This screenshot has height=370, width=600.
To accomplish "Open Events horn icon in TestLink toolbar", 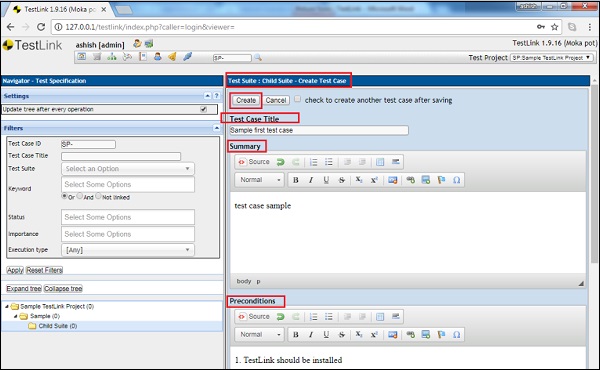I will 172,57.
